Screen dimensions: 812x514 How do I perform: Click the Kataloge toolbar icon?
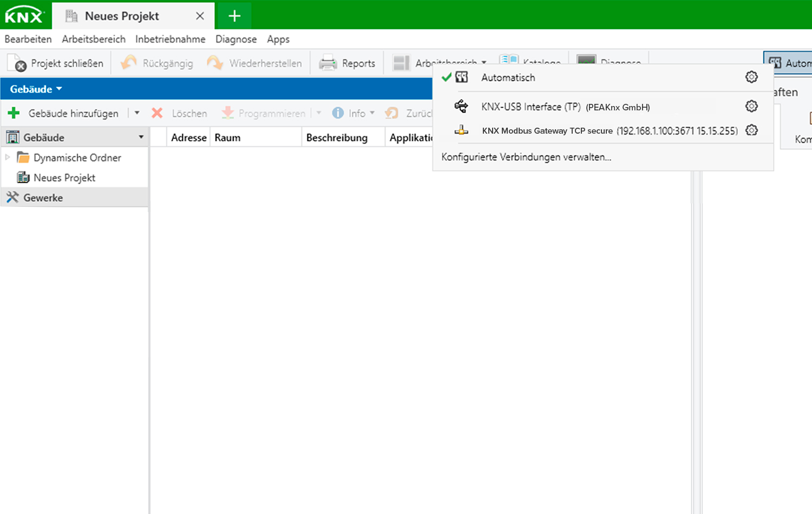point(509,58)
